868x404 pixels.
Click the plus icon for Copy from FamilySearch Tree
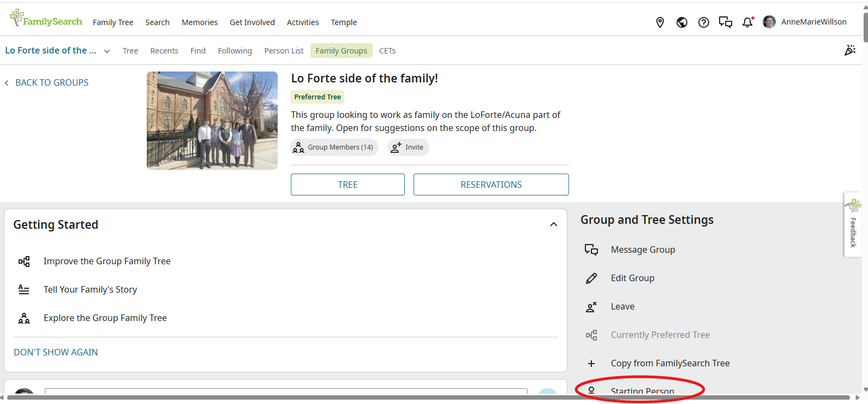coord(591,364)
